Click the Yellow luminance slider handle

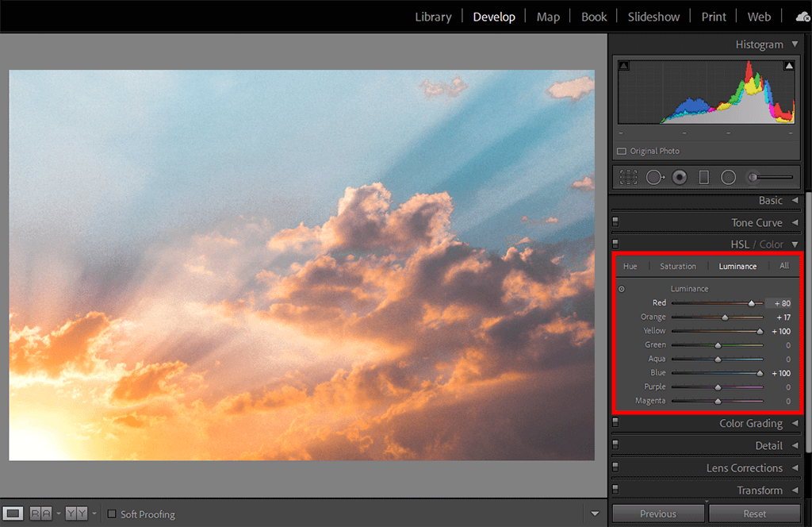click(760, 331)
